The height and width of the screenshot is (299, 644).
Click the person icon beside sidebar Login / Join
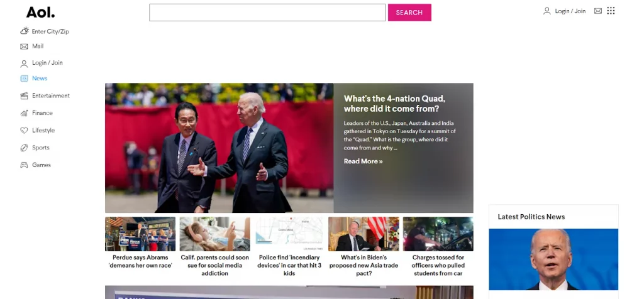tap(24, 63)
